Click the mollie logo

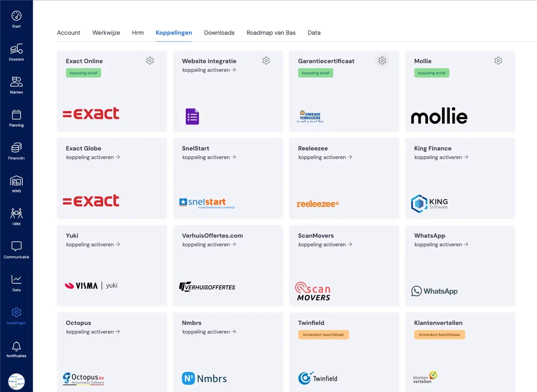[439, 116]
